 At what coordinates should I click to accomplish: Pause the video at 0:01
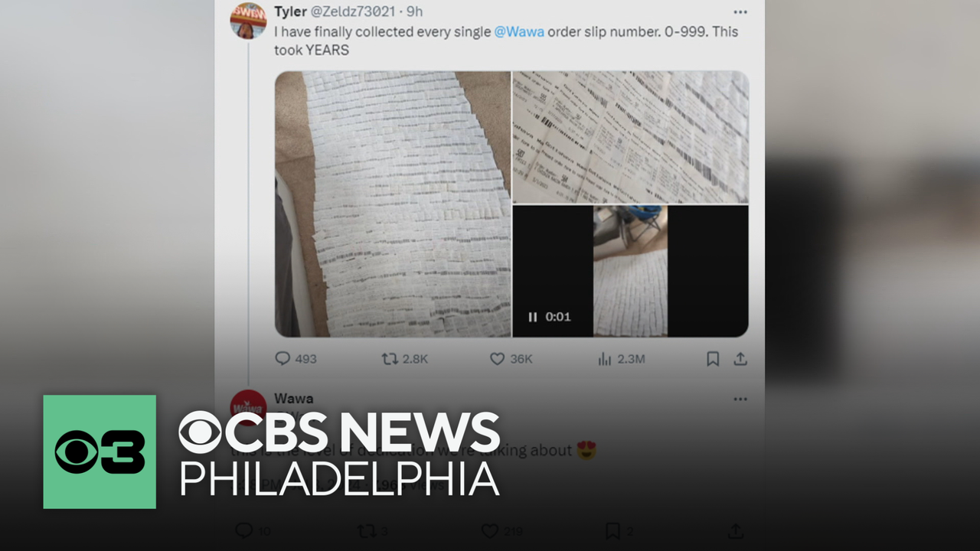[533, 317]
